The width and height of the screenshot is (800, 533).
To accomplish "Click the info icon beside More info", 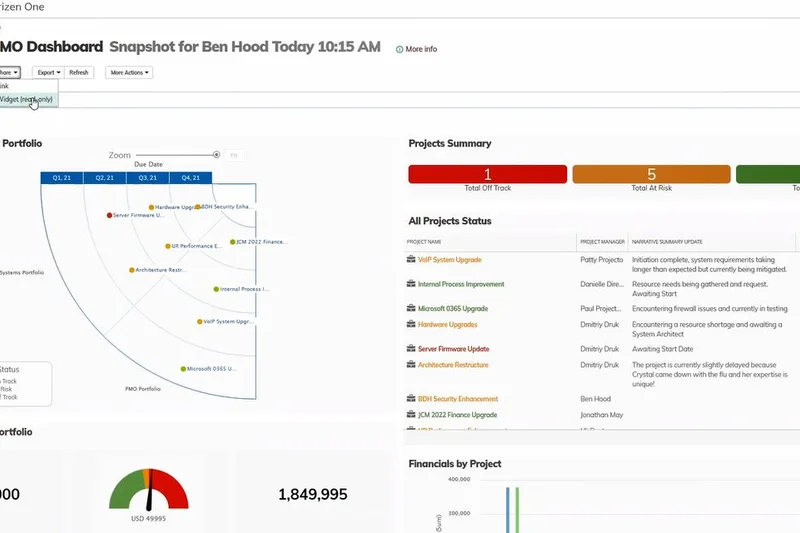I will click(400, 49).
